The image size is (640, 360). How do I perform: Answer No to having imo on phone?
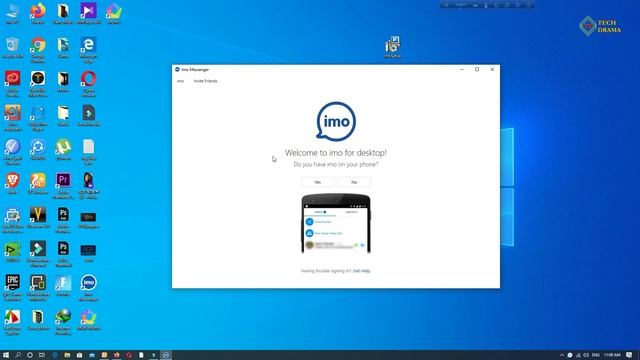click(354, 182)
